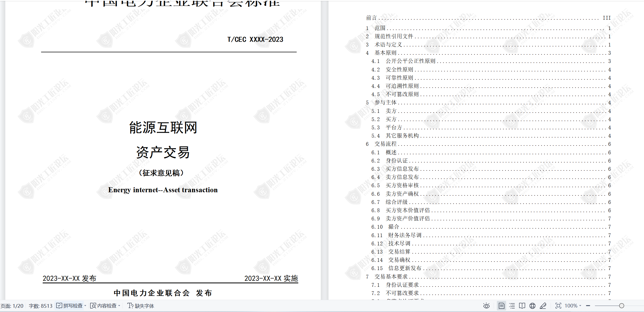Go to 6 交易流程 entry
The width and height of the screenshot is (644, 312).
pos(488,144)
